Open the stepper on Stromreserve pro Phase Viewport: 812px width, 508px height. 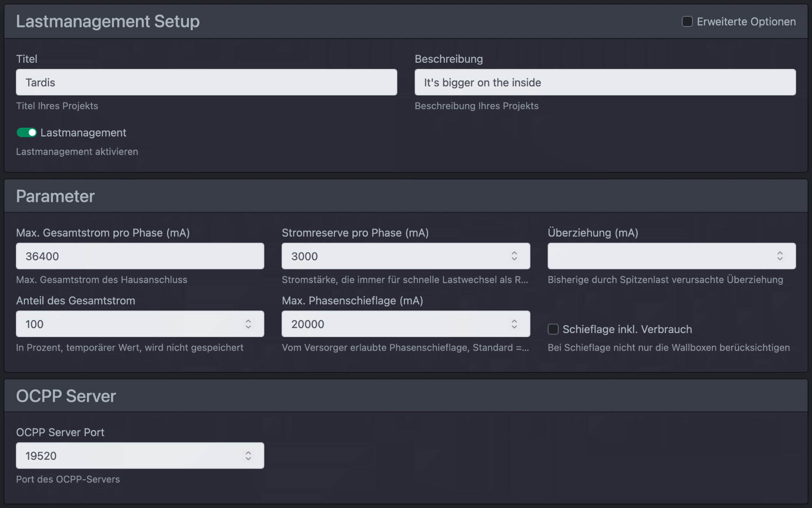[514, 256]
